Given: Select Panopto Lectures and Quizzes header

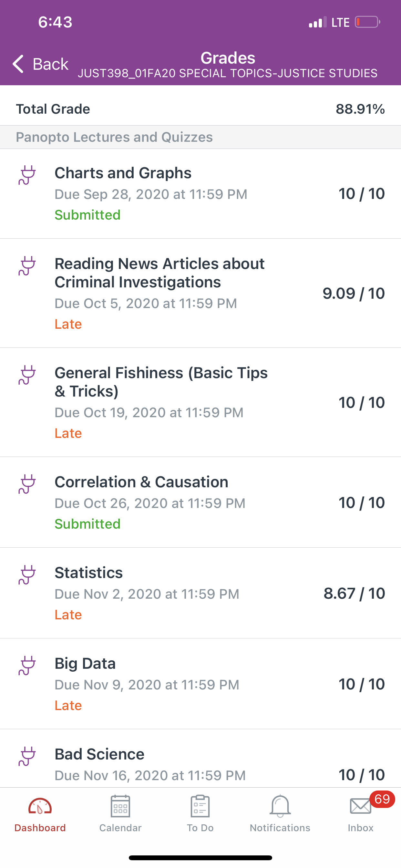Looking at the screenshot, I should tap(200, 137).
